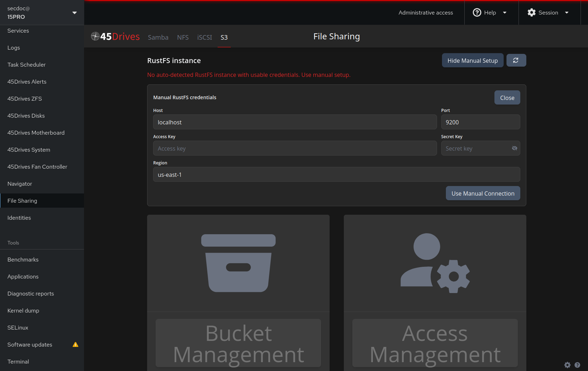Viewport: 588px width, 371px height.
Task: Open 45Drives ZFS in the sidebar
Action: pos(42,99)
